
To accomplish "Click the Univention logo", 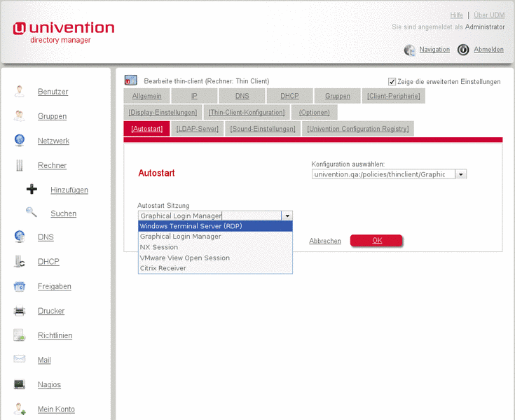I will (x=64, y=31).
